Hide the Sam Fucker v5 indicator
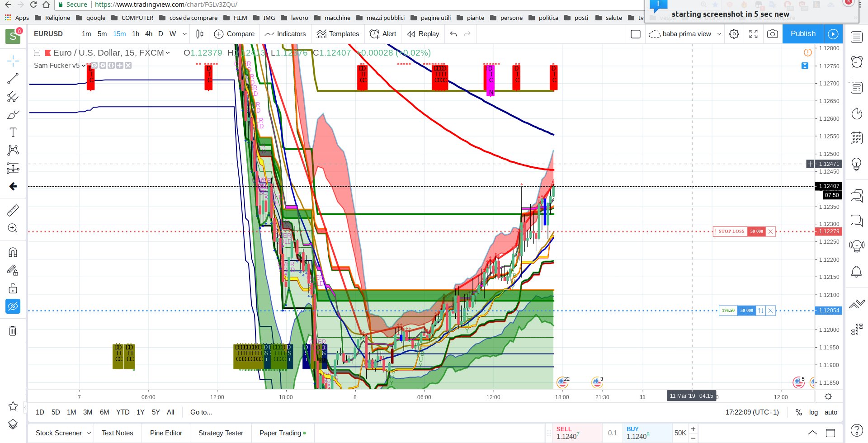 (94, 66)
